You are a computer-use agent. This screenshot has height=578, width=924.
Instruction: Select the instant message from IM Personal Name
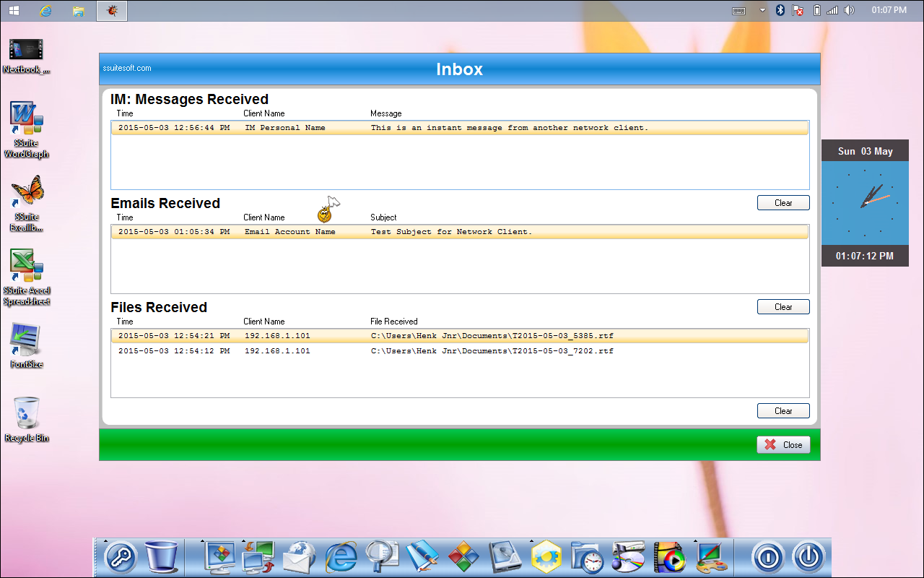pyautogui.click(x=459, y=128)
